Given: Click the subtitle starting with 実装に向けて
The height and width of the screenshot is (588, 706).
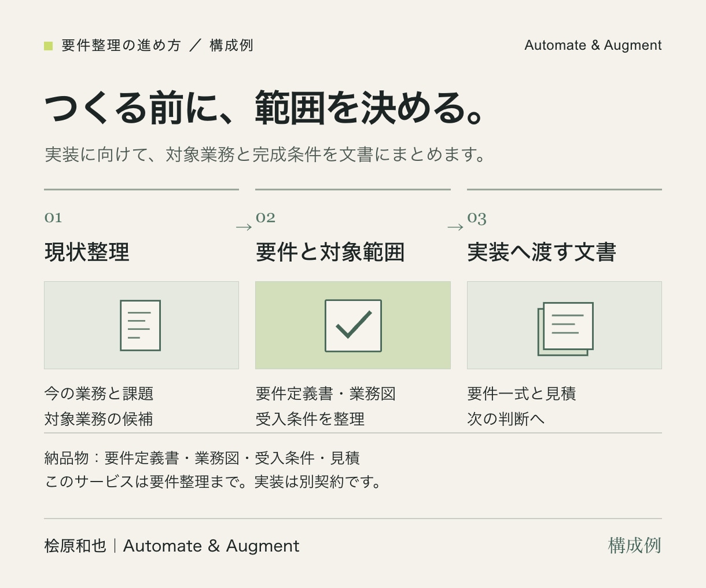Looking at the screenshot, I should (x=265, y=155).
